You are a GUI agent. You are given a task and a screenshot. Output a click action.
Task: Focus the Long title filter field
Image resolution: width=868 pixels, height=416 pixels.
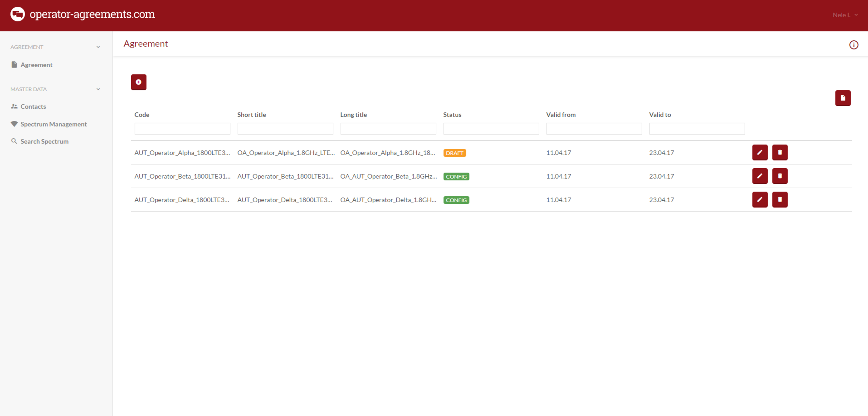(388, 129)
